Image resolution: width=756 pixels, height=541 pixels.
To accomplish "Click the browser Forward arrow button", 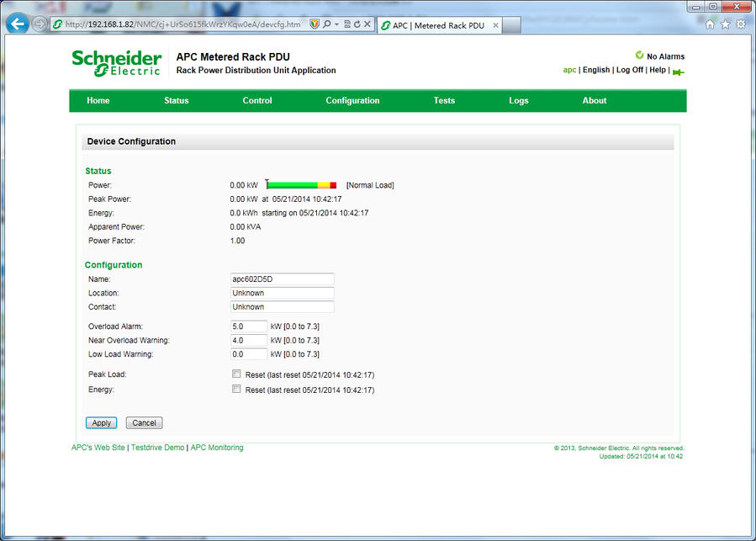I will coord(40,24).
